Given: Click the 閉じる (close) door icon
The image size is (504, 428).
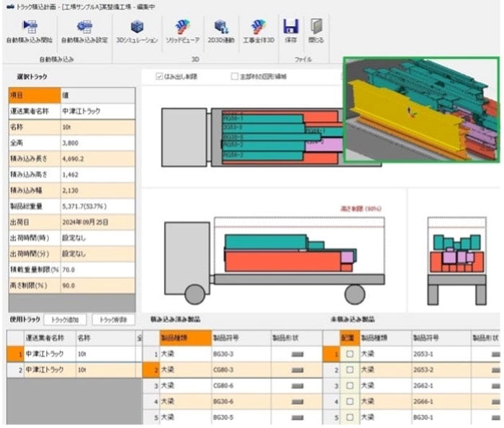Looking at the screenshot, I should [x=316, y=27].
